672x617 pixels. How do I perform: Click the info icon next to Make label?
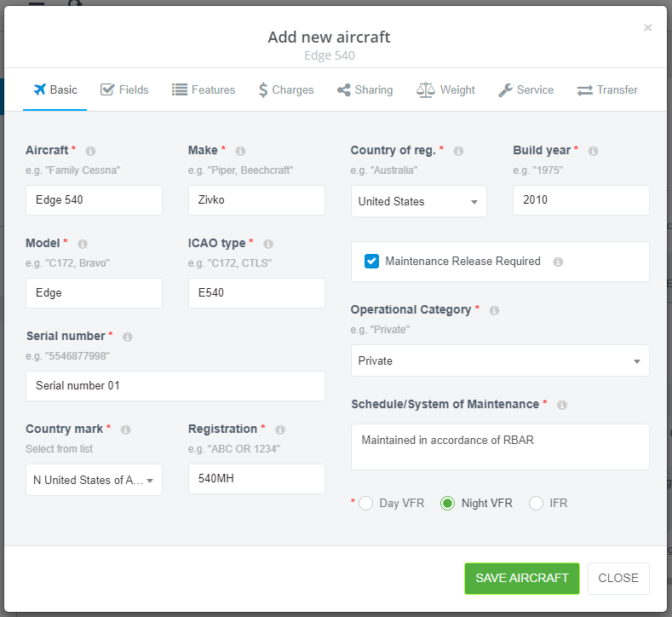tap(240, 151)
